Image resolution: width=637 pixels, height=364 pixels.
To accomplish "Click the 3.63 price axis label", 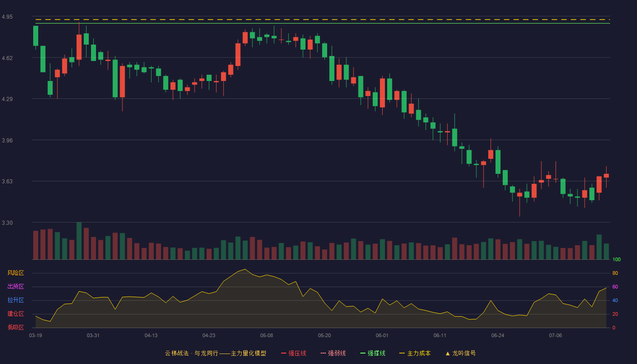I will click(x=7, y=182).
